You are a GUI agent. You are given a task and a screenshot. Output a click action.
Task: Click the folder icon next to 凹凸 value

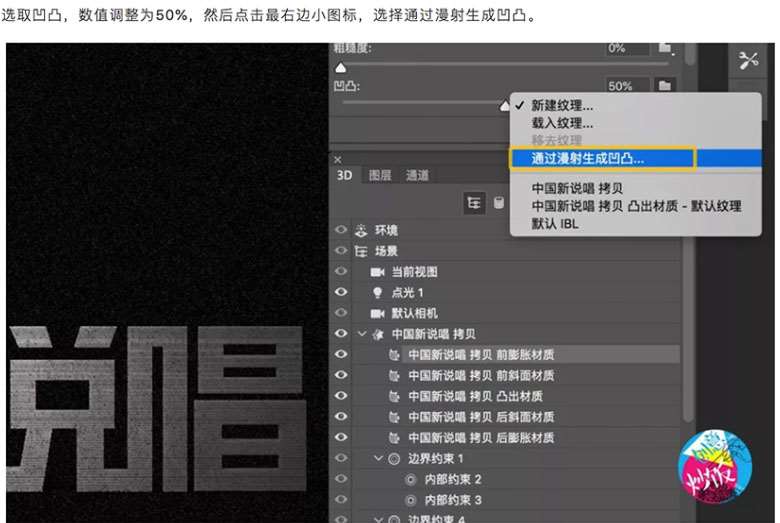666,86
